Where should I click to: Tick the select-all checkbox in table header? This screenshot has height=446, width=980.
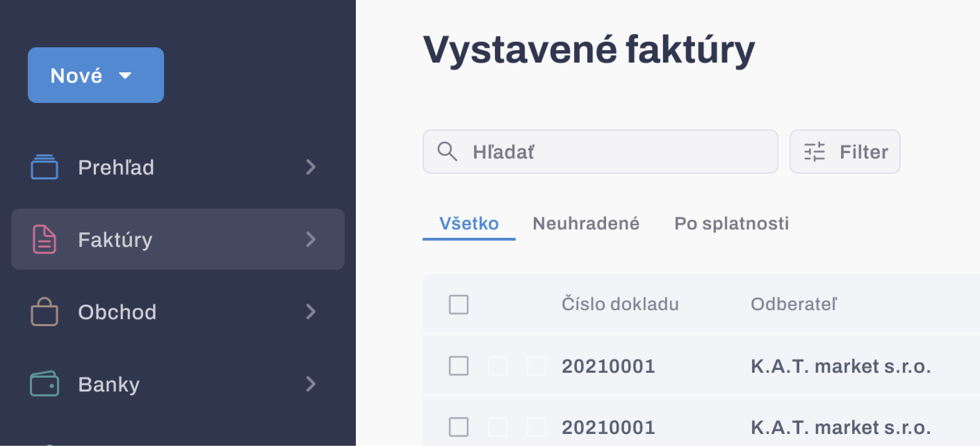(459, 305)
